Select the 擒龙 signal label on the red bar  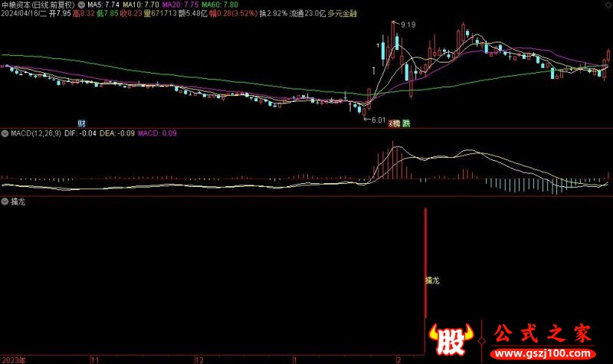[432, 281]
